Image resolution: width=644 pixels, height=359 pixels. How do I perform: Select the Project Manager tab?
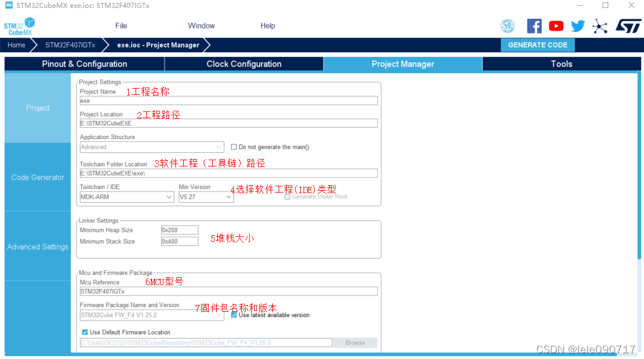[x=403, y=64]
